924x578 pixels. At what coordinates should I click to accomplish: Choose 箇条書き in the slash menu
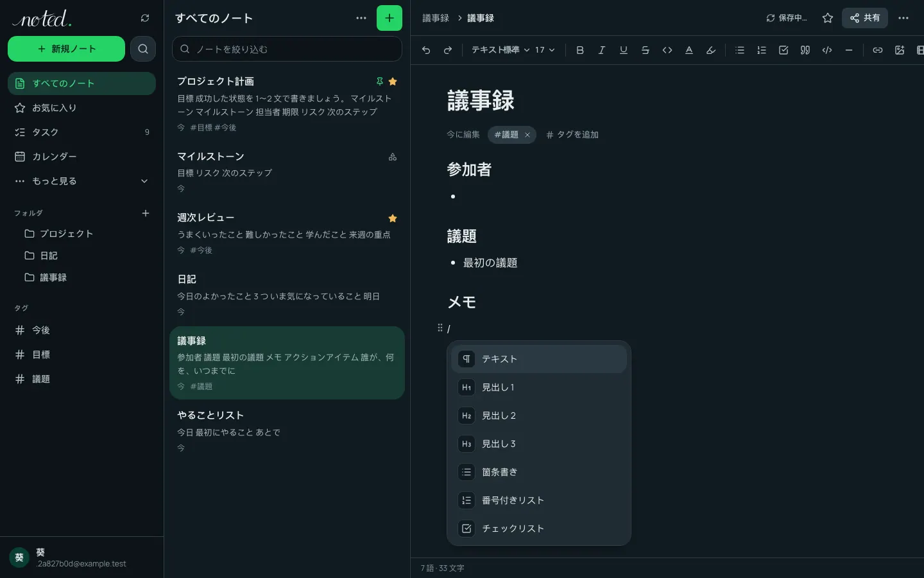tap(539, 472)
